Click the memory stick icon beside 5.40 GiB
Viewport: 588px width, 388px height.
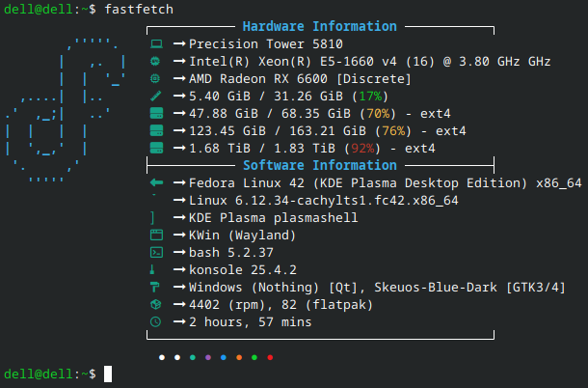click(156, 97)
